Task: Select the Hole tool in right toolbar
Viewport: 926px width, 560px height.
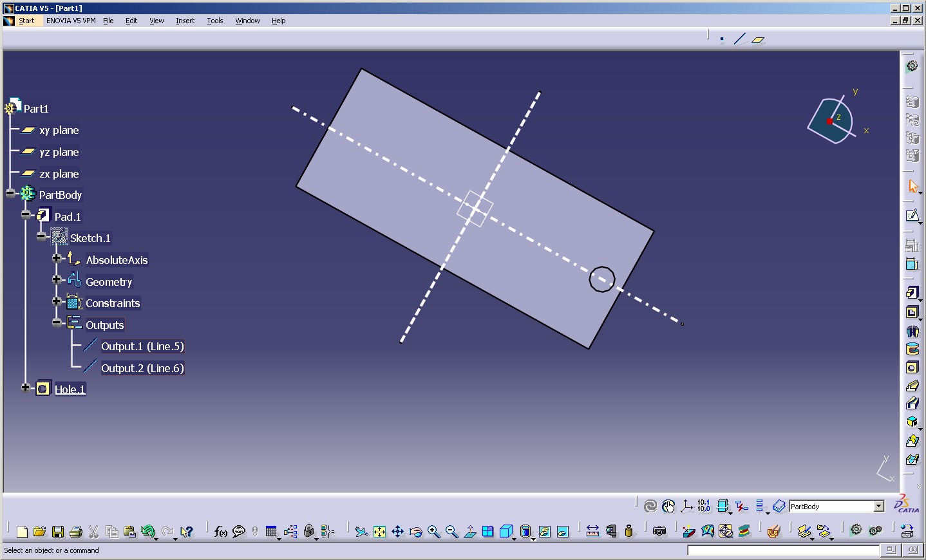Action: click(x=912, y=368)
